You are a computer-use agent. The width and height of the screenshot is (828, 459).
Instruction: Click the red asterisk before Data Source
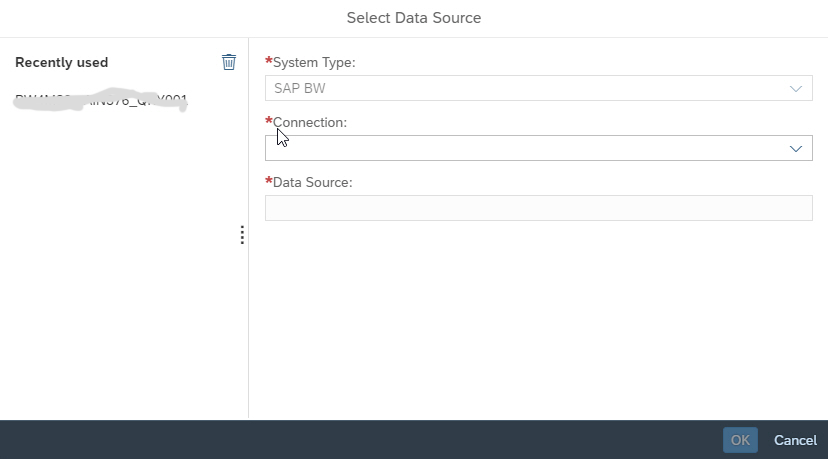coord(269,182)
